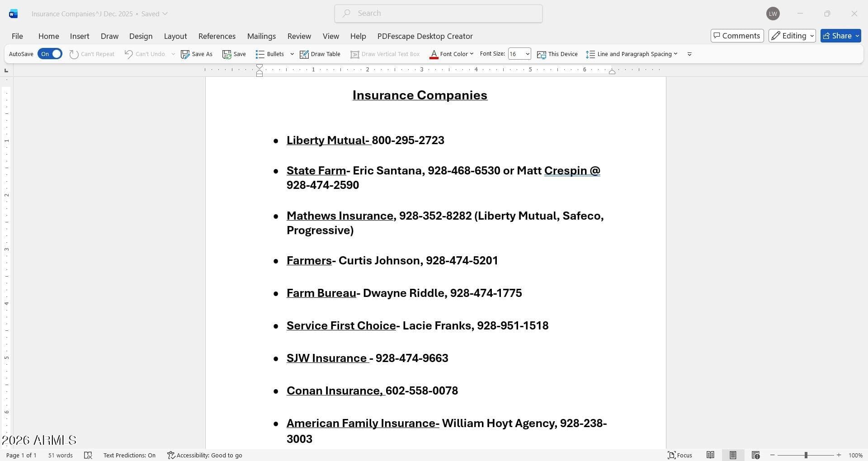868x461 pixels.
Task: Open the Mailings ribbon tab
Action: point(261,36)
